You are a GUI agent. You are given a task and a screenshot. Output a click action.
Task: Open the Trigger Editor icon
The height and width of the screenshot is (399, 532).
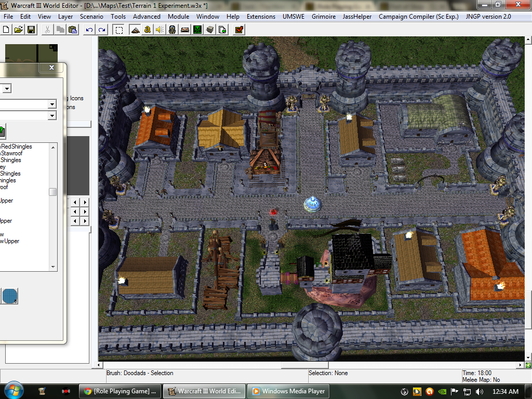[147, 30]
